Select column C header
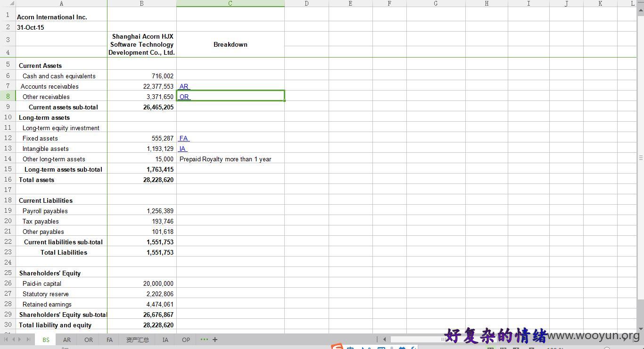This screenshot has height=349, width=644. coord(231,3)
